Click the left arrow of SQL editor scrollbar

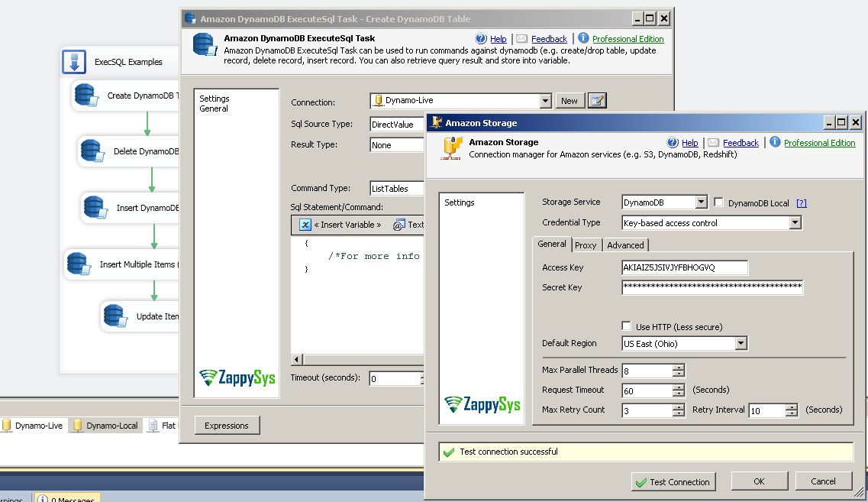pos(297,360)
